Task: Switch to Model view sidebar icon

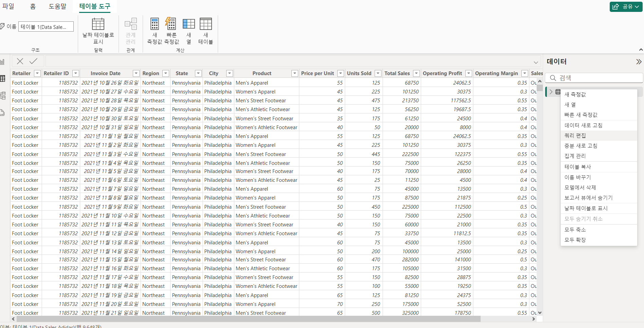Action: point(2,96)
